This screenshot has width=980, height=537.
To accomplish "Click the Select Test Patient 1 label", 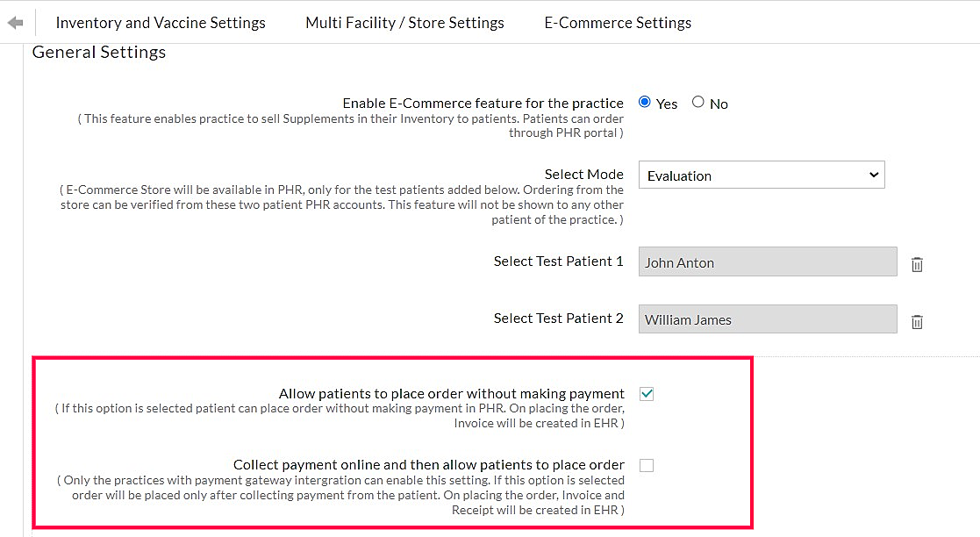I will pyautogui.click(x=558, y=261).
